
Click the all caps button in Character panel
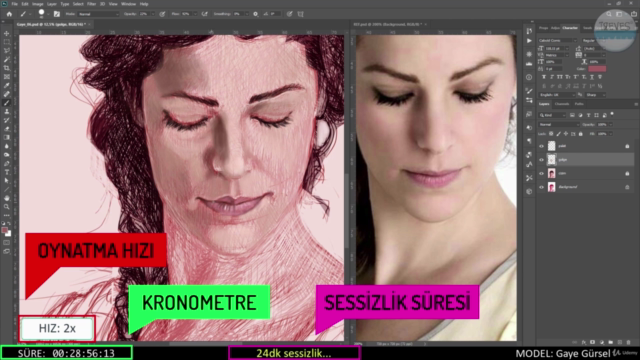tap(560, 77)
